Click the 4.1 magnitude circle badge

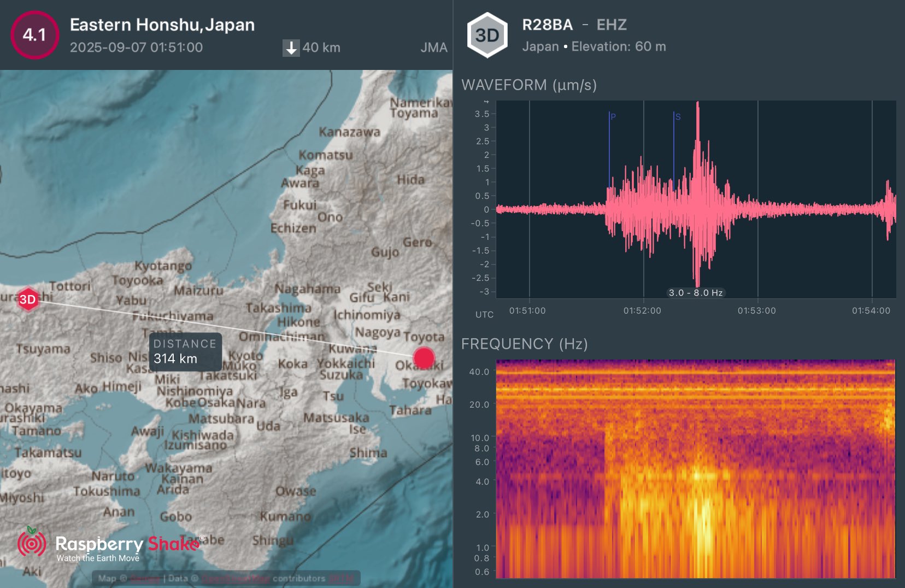pyautogui.click(x=34, y=35)
